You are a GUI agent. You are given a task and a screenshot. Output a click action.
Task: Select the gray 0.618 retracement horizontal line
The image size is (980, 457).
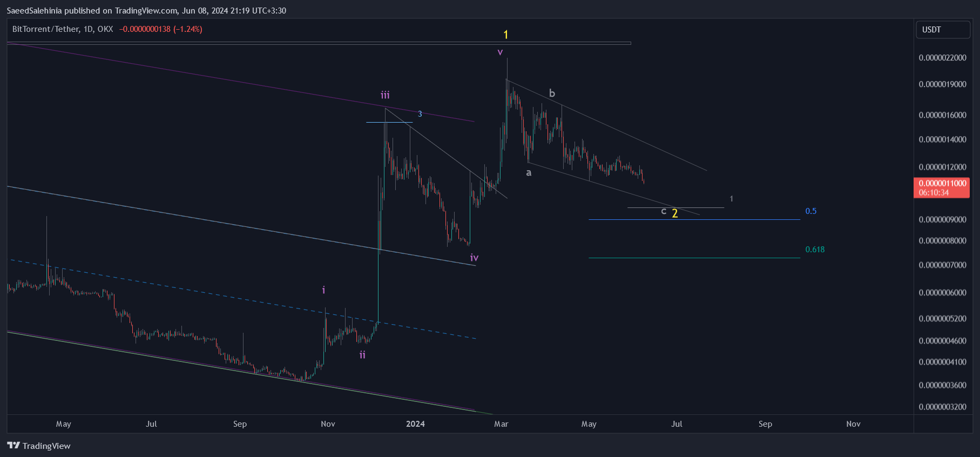(x=694, y=258)
